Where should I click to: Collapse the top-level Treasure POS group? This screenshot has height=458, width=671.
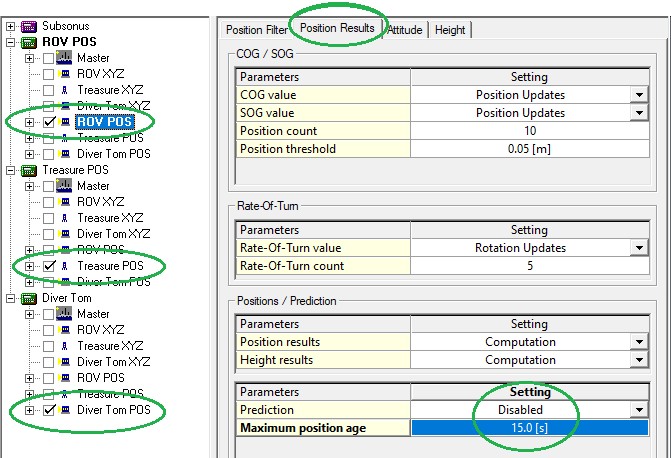[x=11, y=170]
